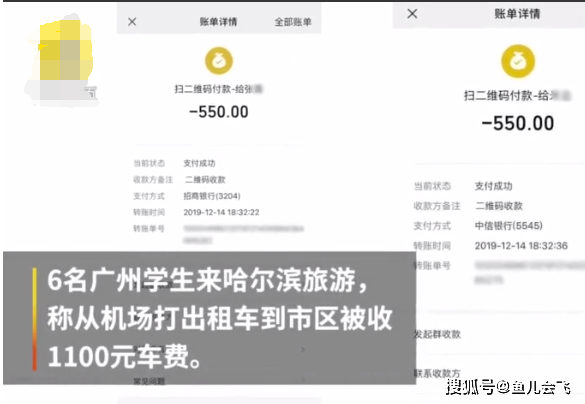585x404 pixels.
Task: Click the left 扫二维码付款 payee title
Action: pyautogui.click(x=219, y=89)
